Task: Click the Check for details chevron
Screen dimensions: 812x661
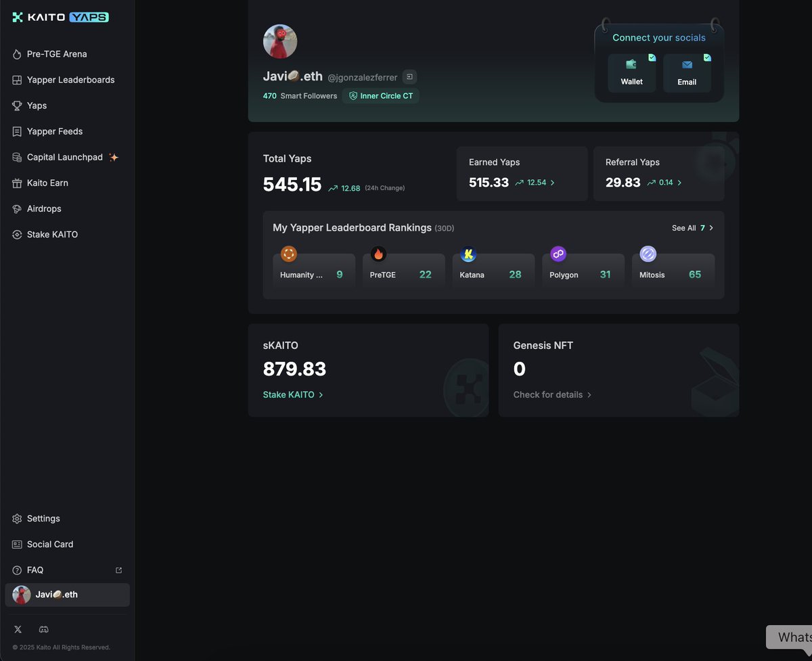Action: (589, 395)
